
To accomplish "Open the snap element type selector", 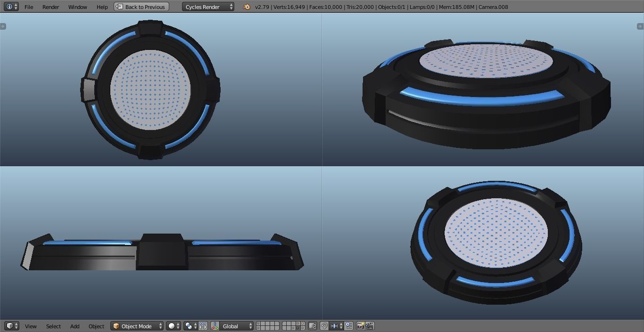I will pyautogui.click(x=336, y=326).
